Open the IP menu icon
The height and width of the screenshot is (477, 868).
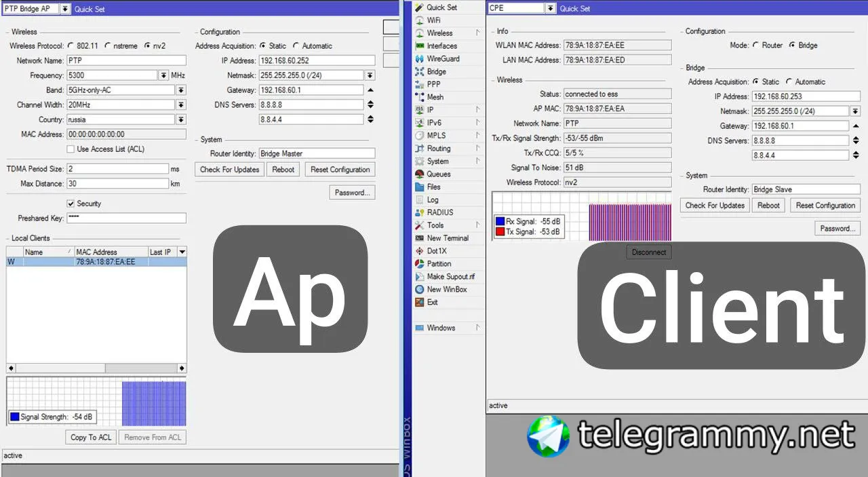tap(420, 110)
